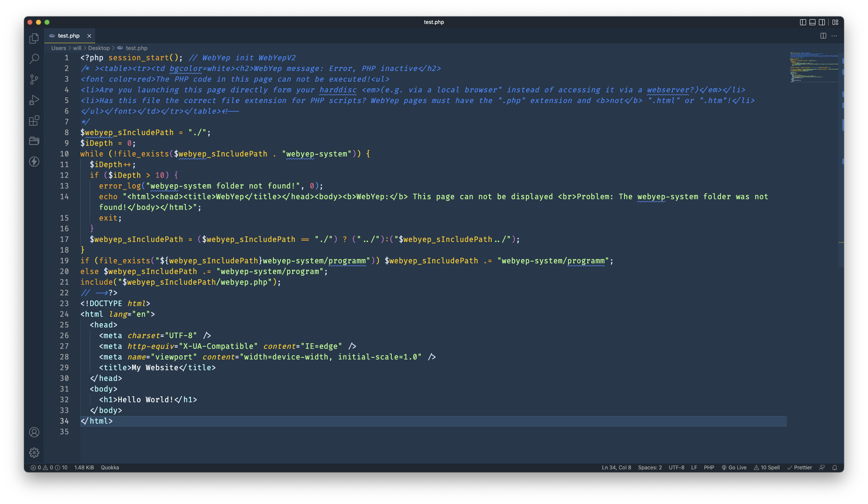Click Go Live in the status bar
Viewport: 868px width, 504px height.
[734, 468]
